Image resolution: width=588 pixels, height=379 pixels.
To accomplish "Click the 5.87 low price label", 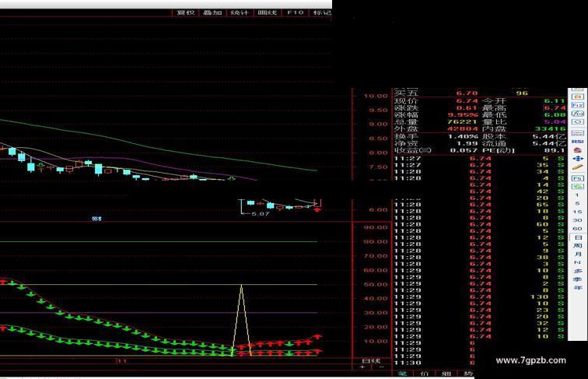I will coord(261,214).
